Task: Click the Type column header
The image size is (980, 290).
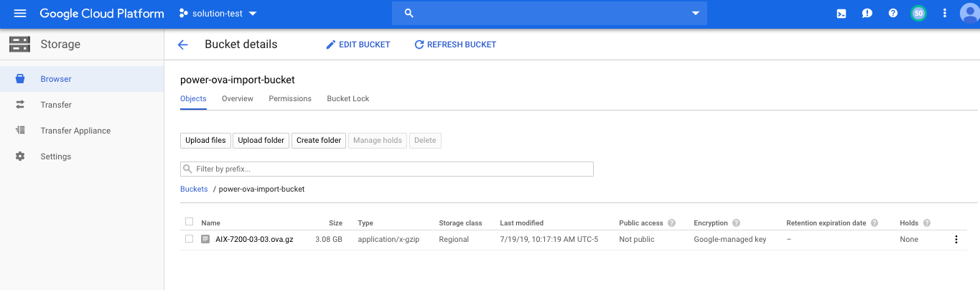Action: click(365, 223)
